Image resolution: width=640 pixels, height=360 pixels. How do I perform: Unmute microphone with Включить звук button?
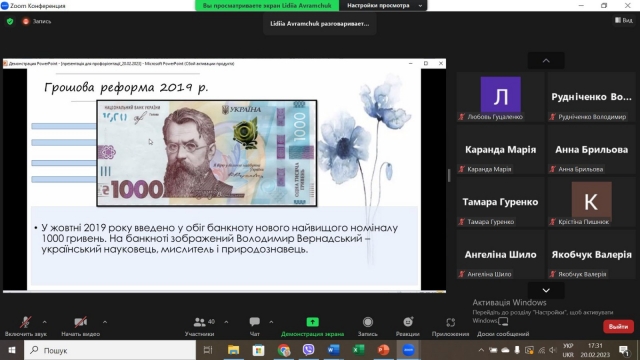click(x=25, y=327)
